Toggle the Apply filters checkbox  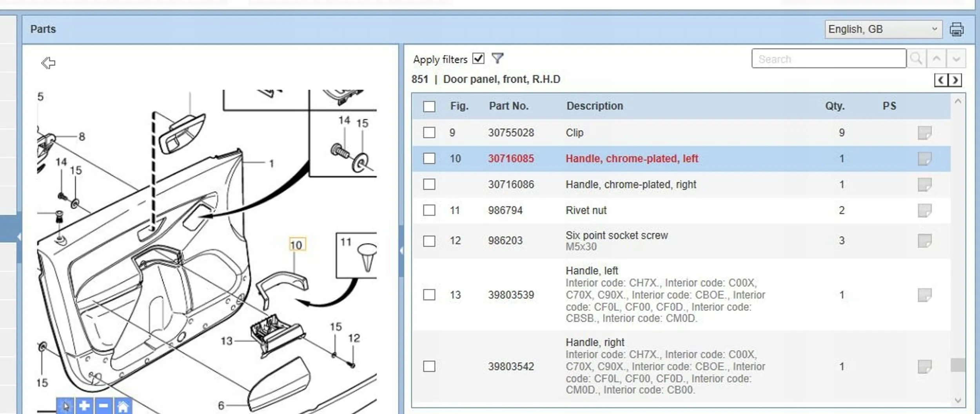[478, 58]
